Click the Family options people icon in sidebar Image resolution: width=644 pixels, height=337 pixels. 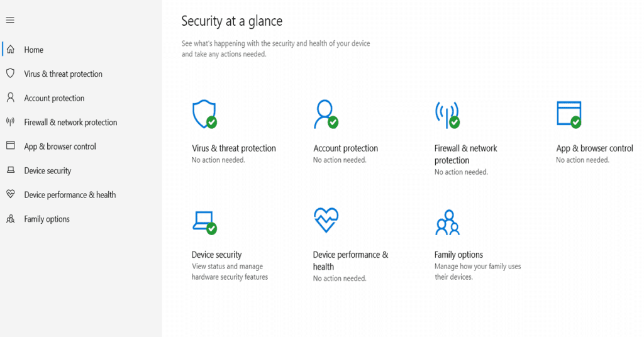[x=11, y=219]
